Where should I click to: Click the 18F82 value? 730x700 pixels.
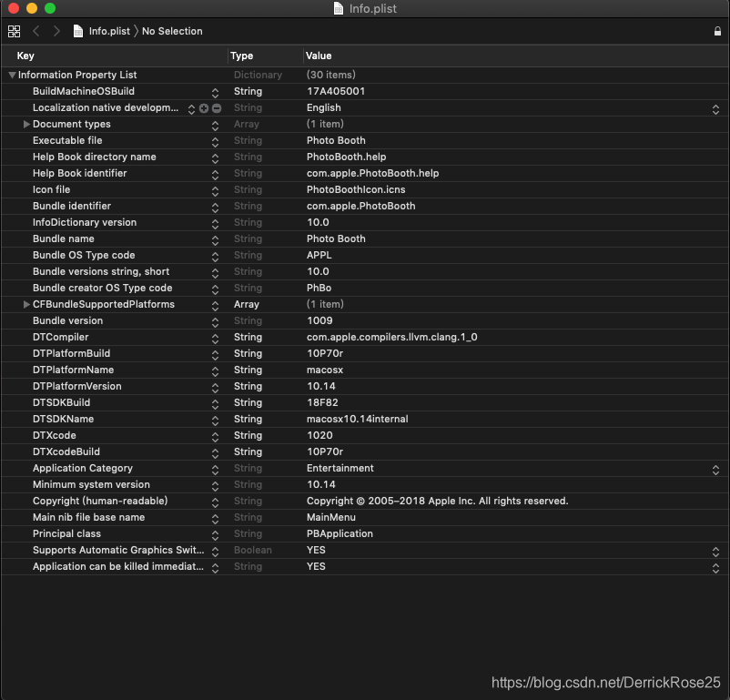pos(322,402)
